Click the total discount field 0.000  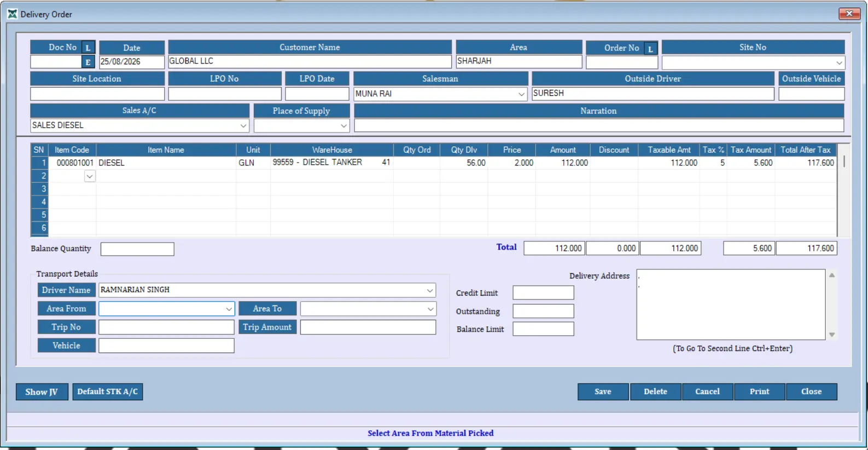pyautogui.click(x=613, y=249)
